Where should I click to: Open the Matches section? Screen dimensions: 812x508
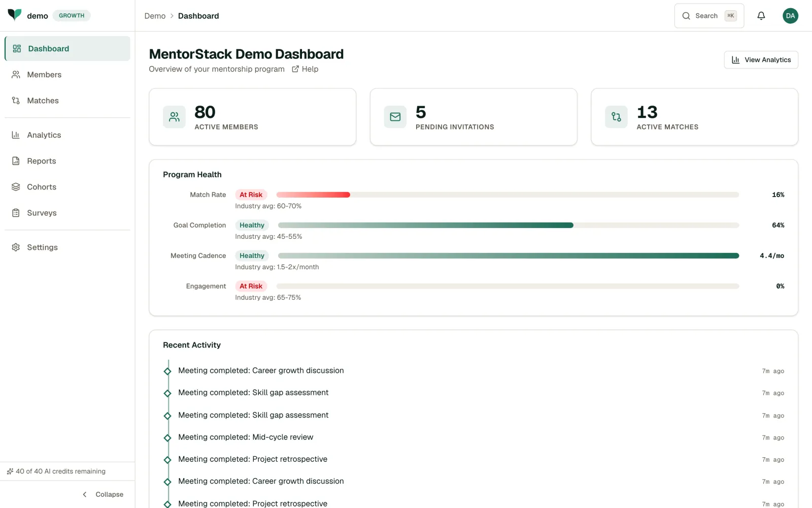67,101
